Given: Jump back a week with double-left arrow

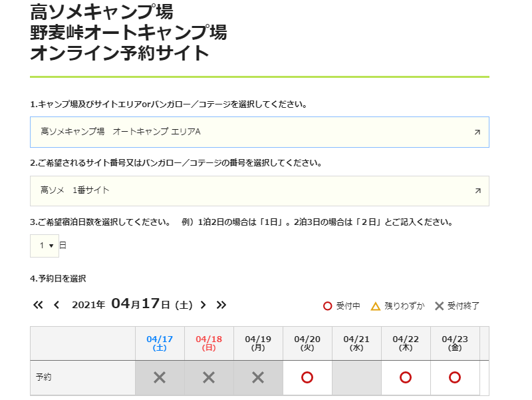Looking at the screenshot, I should coord(38,305).
